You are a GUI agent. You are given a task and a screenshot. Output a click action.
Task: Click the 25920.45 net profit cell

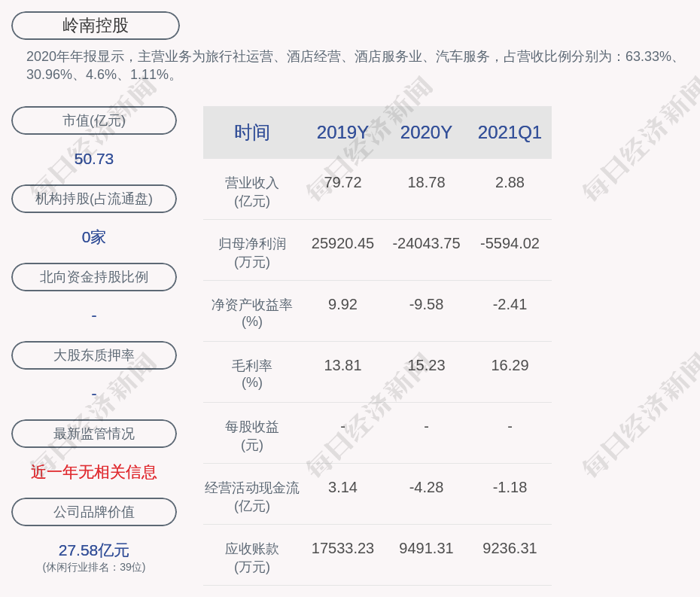[342, 244]
